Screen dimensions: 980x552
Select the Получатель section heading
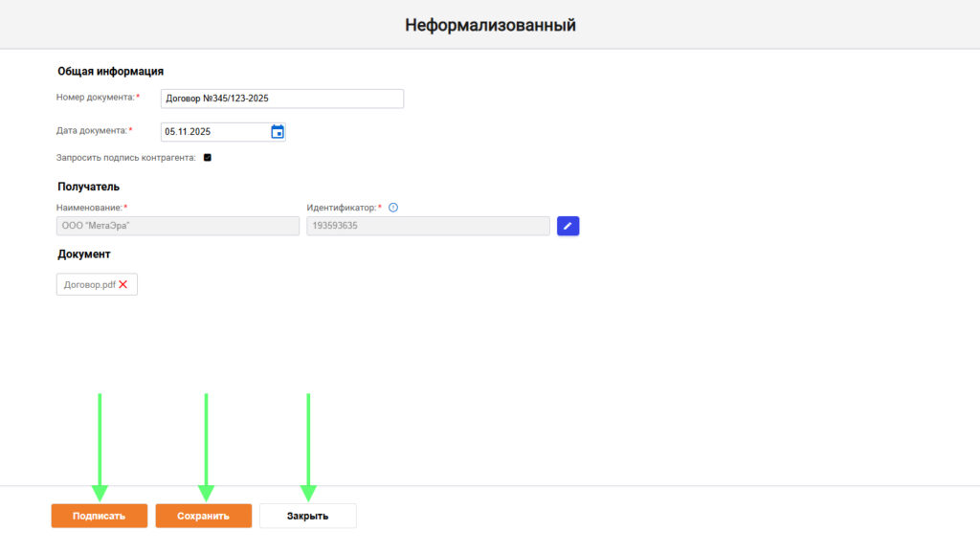tap(88, 187)
